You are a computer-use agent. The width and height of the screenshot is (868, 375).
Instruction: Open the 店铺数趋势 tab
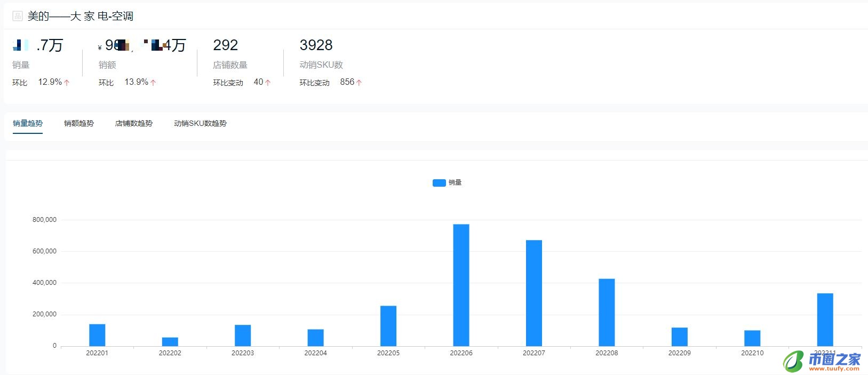point(134,123)
